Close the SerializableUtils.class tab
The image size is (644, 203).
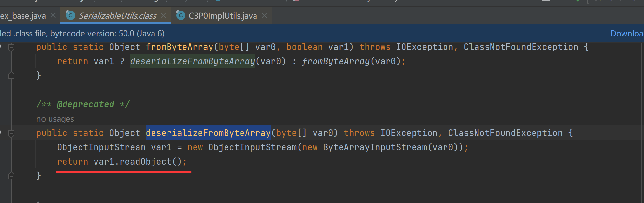point(163,15)
